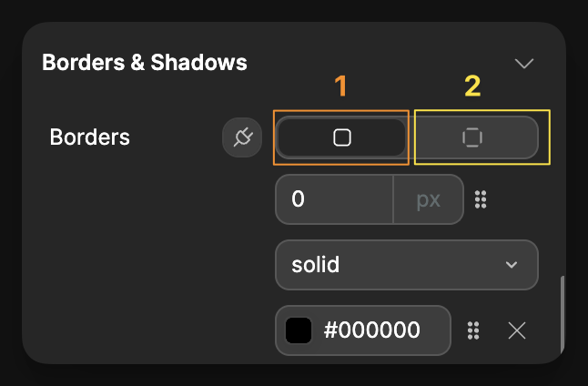Click the Borders property label
588x386 pixels.
[90, 137]
